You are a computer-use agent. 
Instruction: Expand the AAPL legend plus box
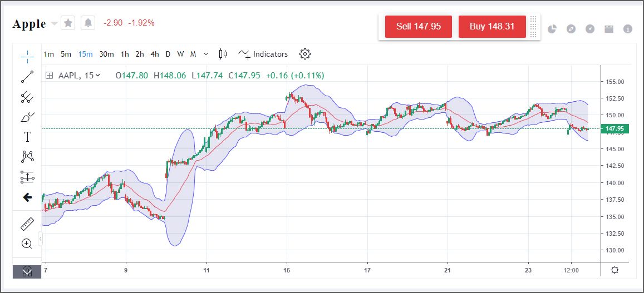coord(50,76)
